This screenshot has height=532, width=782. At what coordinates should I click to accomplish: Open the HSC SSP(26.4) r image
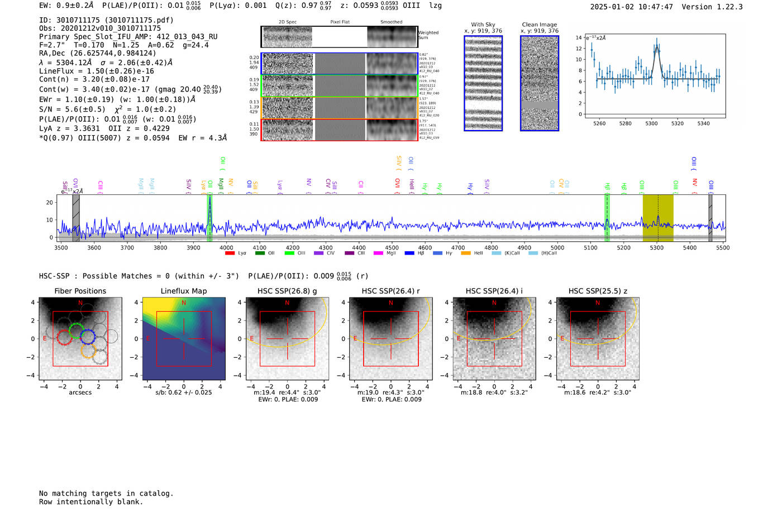[391, 339]
